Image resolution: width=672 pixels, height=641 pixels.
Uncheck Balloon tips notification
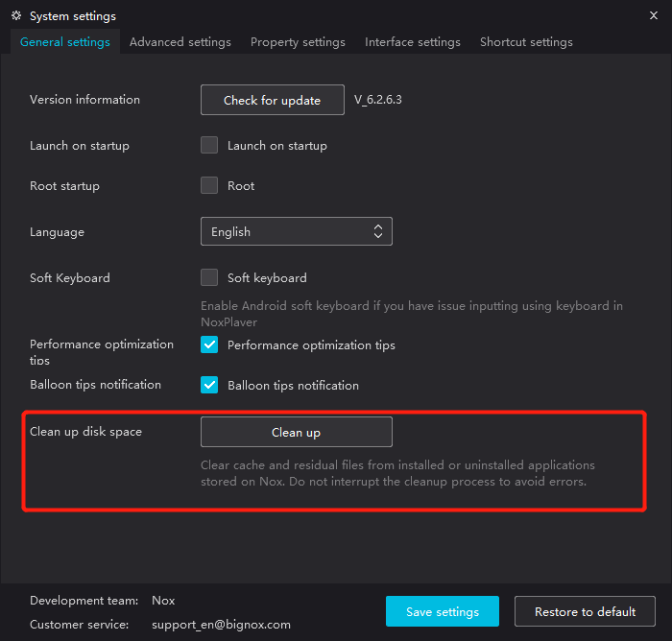(209, 385)
